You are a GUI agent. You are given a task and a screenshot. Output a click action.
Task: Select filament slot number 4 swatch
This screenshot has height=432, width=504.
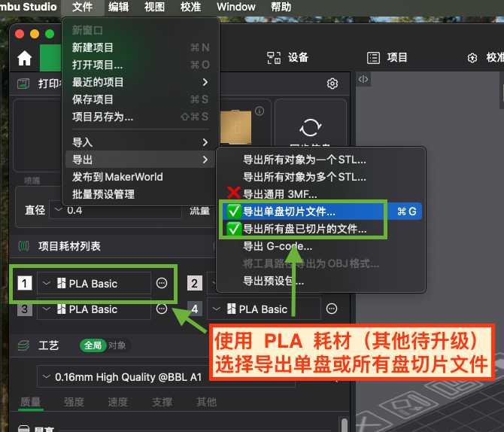[x=195, y=309]
